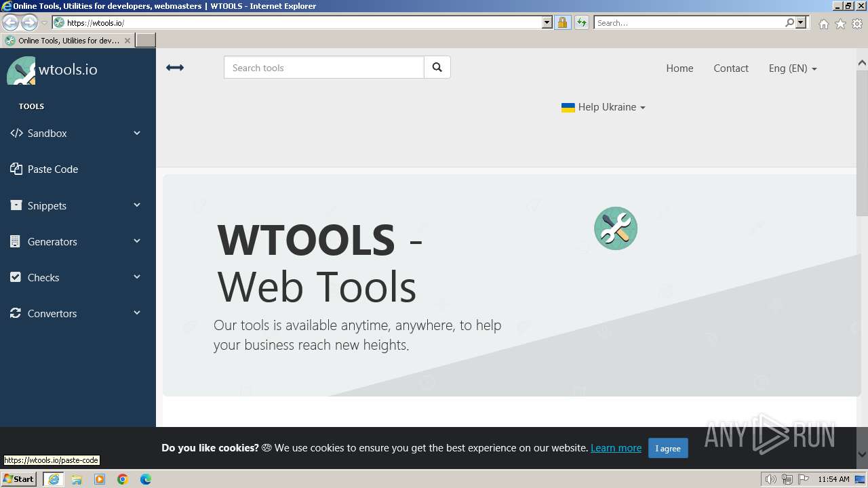Click the Search tools input field
This screenshot has height=488, width=868.
click(324, 68)
